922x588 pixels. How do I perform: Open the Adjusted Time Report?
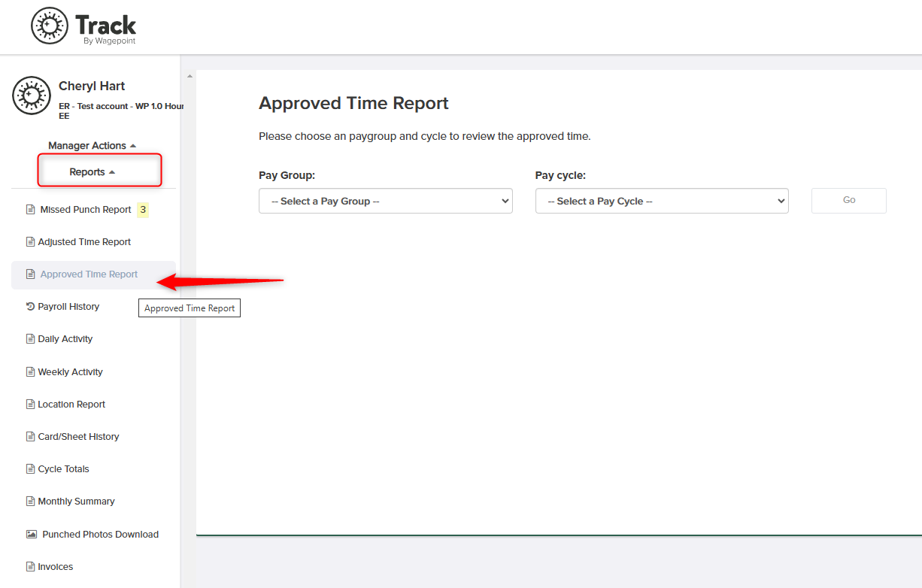84,242
